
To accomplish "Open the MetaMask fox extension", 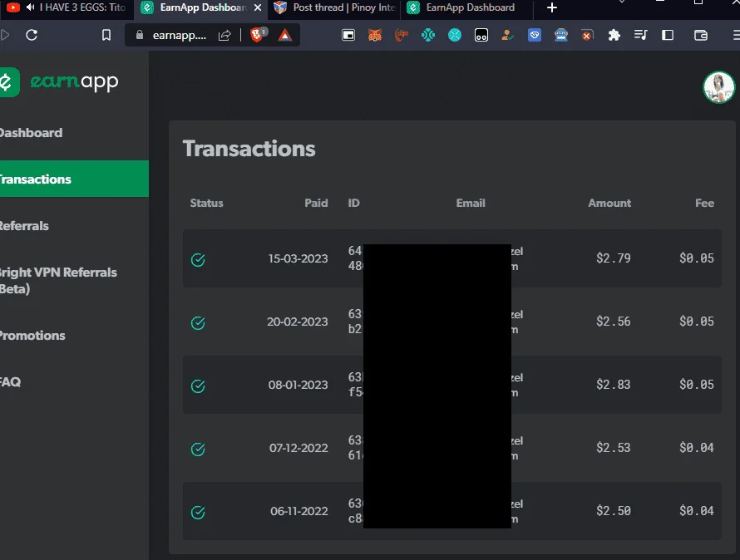I will (x=375, y=35).
